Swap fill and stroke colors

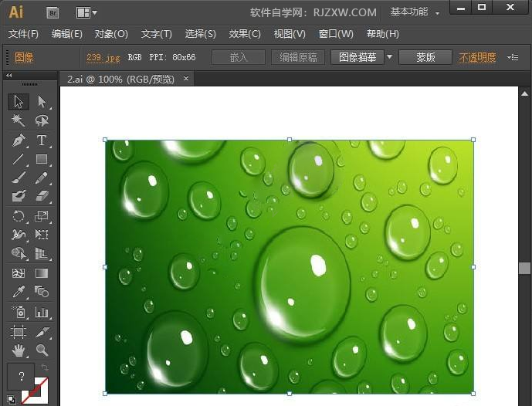pos(45,367)
